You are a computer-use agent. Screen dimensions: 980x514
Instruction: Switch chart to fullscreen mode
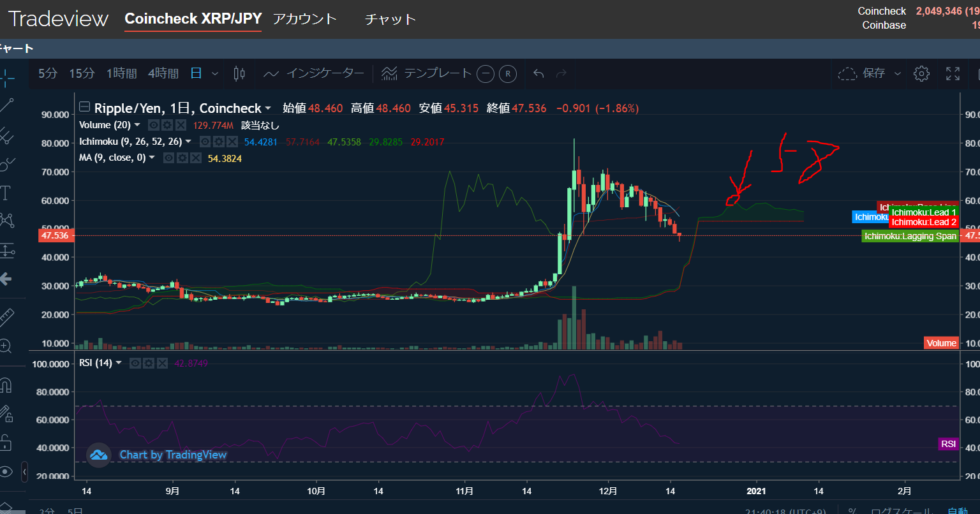(953, 74)
